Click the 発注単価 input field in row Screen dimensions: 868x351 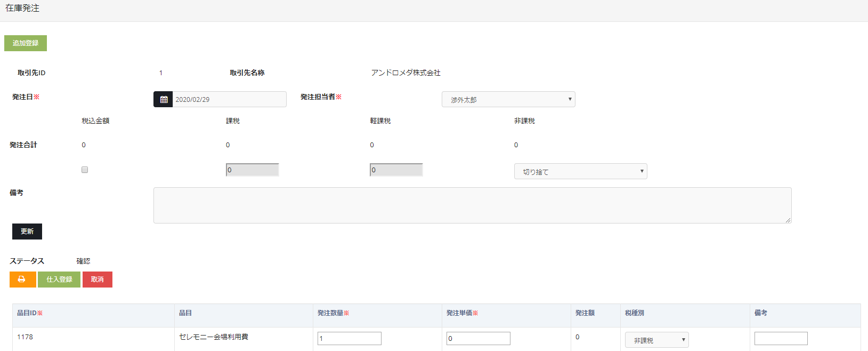[478, 338]
